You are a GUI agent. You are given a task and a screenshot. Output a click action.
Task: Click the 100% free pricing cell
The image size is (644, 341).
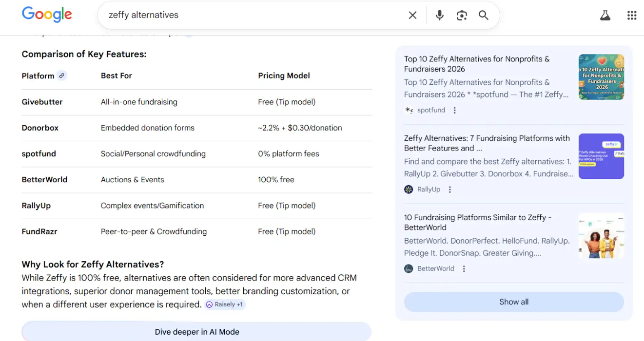(276, 179)
